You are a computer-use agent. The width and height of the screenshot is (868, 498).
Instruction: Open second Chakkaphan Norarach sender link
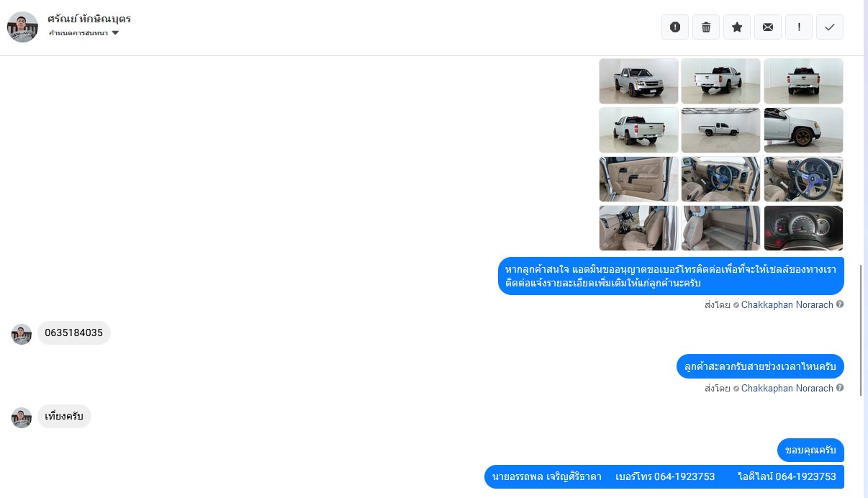pyautogui.click(x=787, y=388)
